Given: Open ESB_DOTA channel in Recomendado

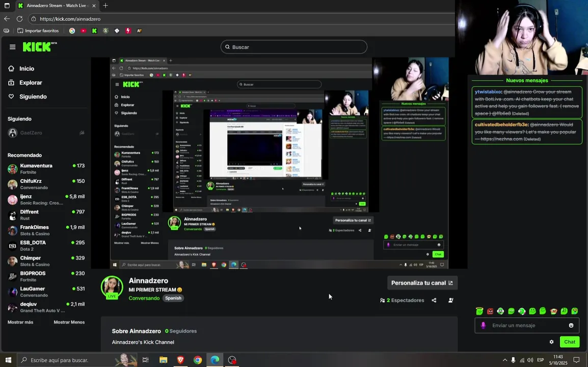Looking at the screenshot, I should 46,246.
